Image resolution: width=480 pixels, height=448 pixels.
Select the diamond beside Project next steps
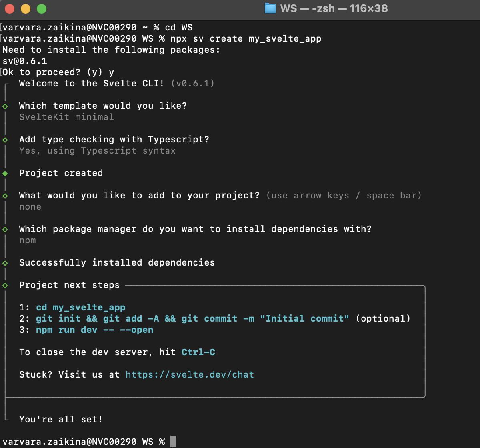[x=5, y=285]
